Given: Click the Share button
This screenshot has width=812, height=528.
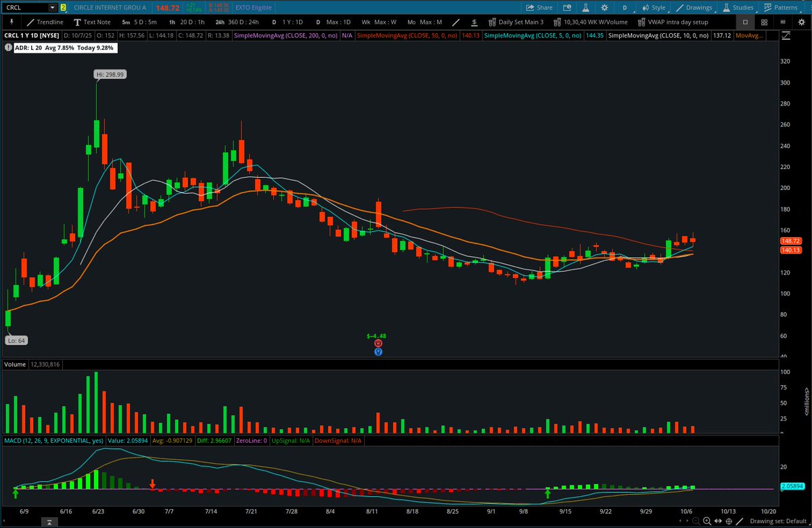Looking at the screenshot, I should [x=539, y=7].
